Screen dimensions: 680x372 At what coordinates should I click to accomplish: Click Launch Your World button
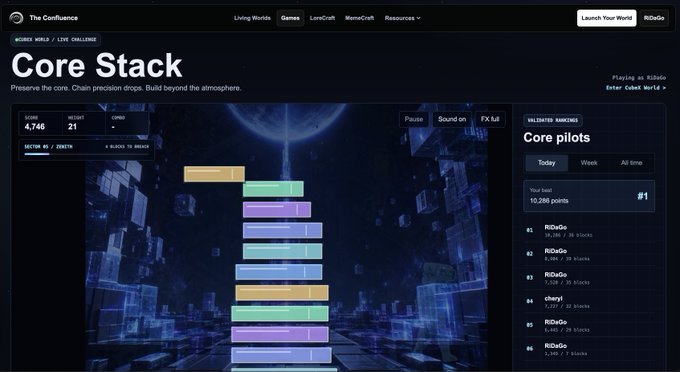[x=606, y=18]
